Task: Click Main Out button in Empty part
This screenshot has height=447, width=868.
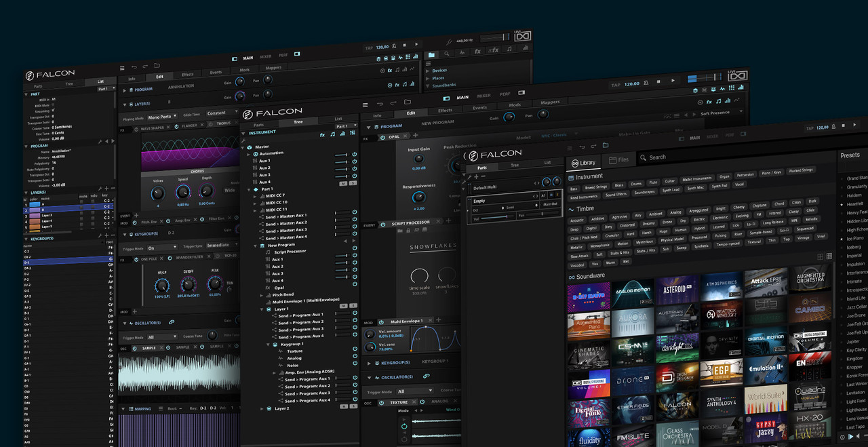Action: pos(549,204)
